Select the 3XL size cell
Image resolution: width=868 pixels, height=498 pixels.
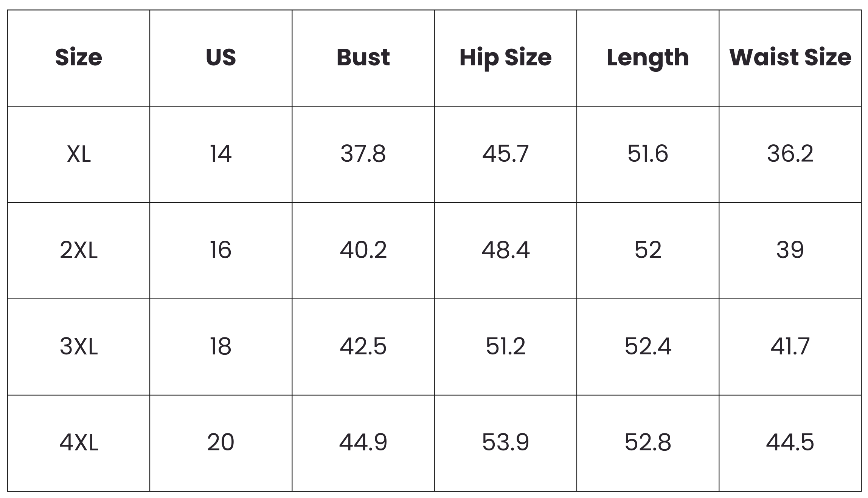click(x=79, y=346)
